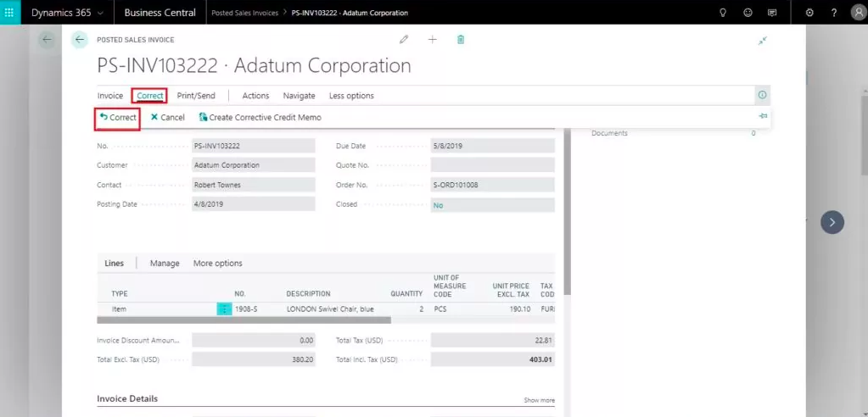This screenshot has height=417, width=868.
Task: Click the Correct action button
Action: tap(117, 117)
